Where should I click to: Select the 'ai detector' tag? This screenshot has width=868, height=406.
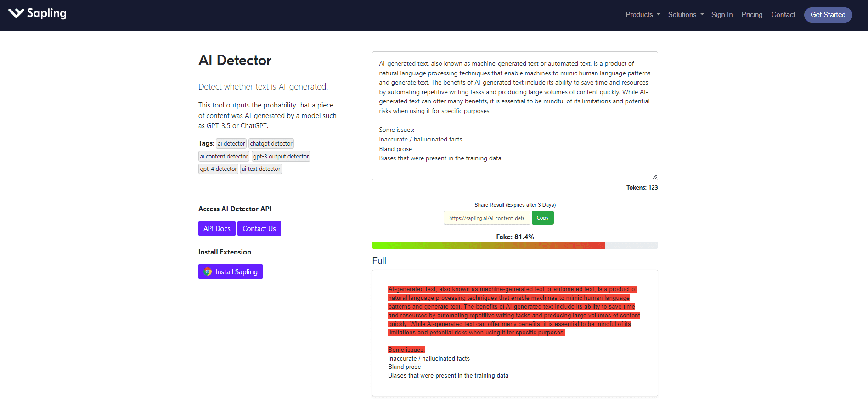(x=231, y=144)
